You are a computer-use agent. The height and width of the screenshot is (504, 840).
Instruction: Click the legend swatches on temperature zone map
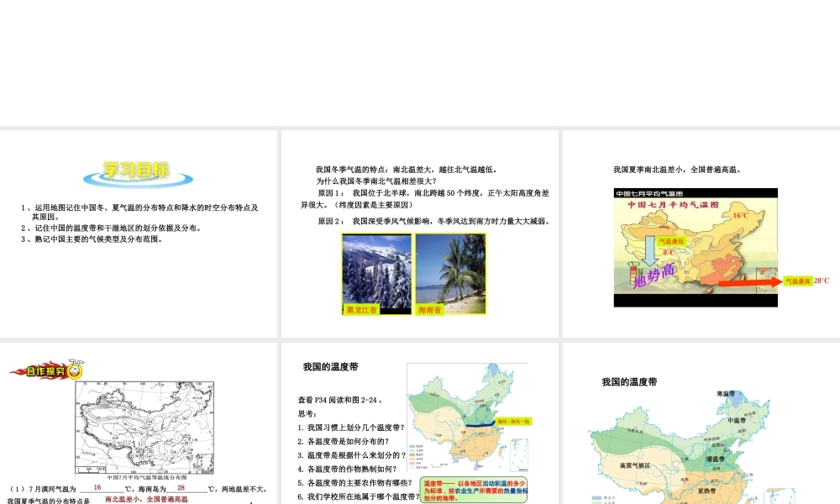[x=417, y=456]
